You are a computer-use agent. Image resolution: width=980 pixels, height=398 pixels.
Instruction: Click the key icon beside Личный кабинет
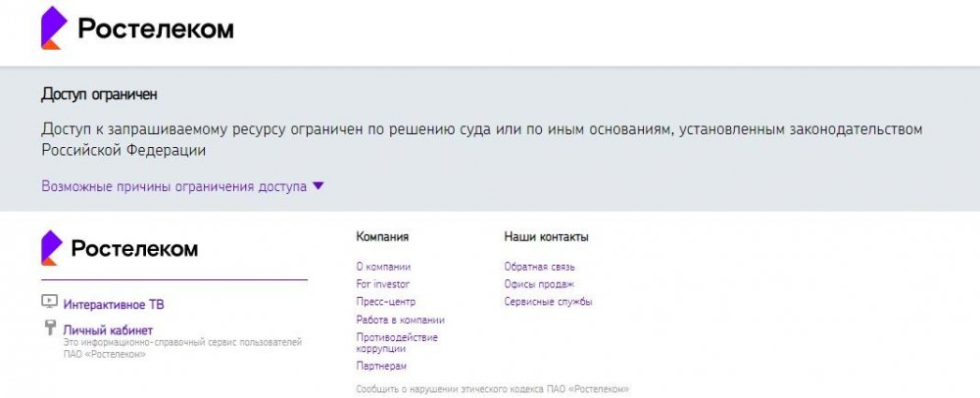point(49,328)
